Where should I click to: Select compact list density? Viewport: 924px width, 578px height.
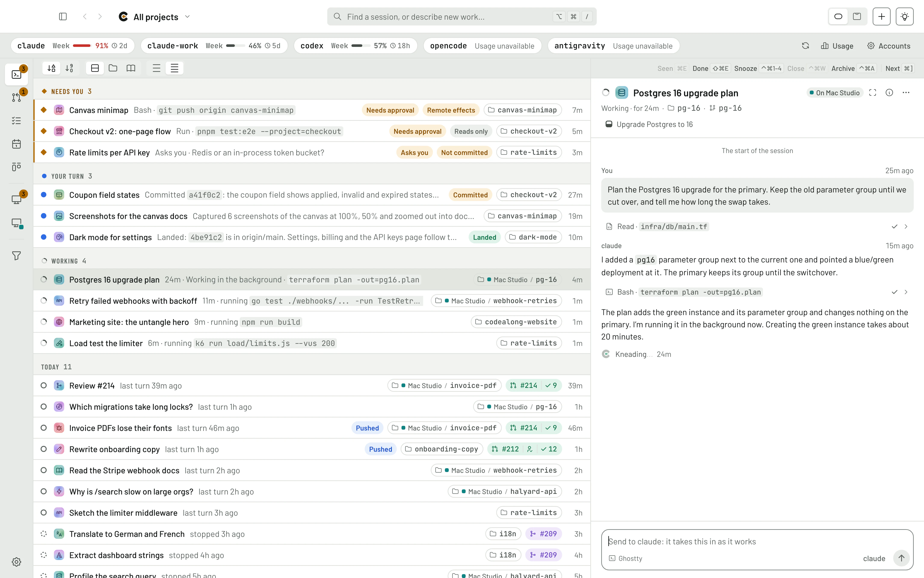pos(175,68)
